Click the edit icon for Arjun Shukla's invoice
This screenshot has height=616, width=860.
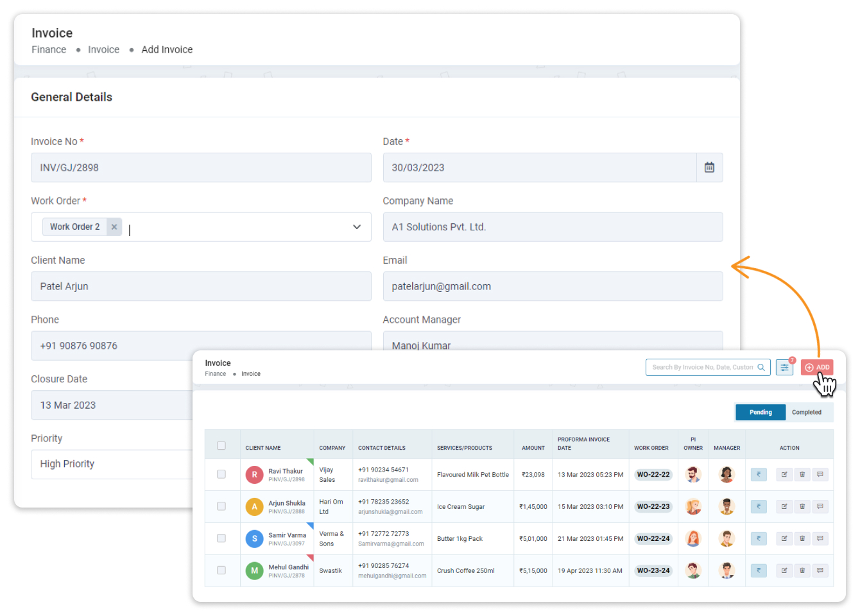tap(784, 506)
